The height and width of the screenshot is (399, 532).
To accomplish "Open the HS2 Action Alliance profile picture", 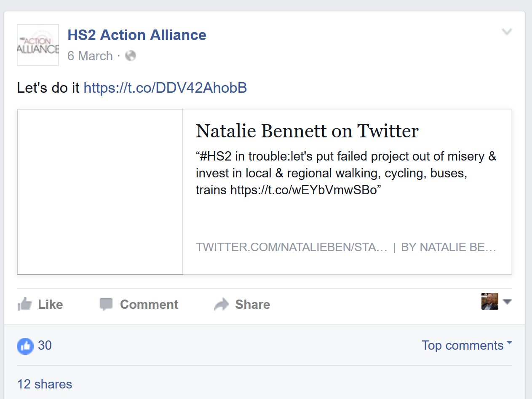I will (37, 45).
